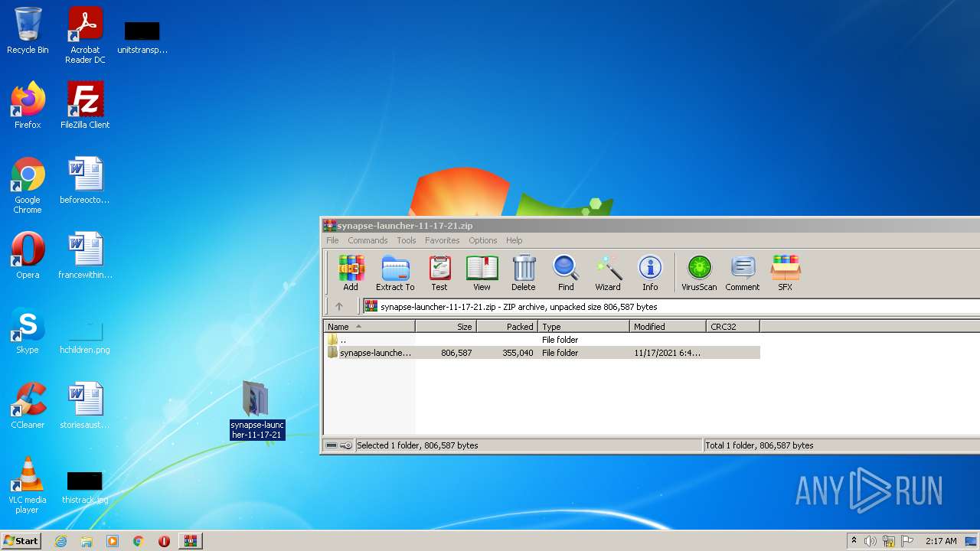Viewport: 980px width, 551px height.
Task: Click the Add toolbar icon in WinRAR
Action: (351, 273)
